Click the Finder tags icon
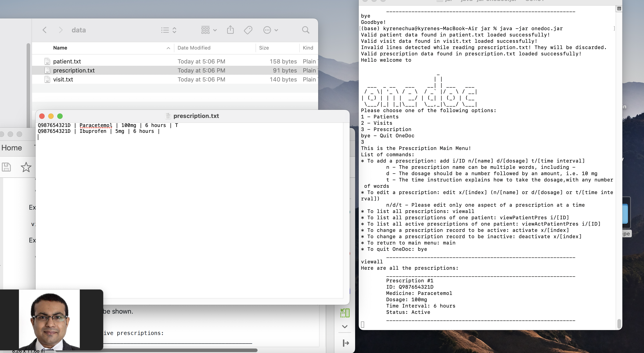The image size is (644, 353). click(248, 30)
